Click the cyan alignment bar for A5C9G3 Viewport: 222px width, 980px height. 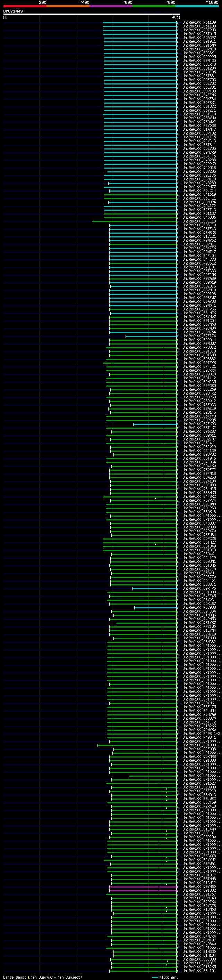tap(156, 608)
